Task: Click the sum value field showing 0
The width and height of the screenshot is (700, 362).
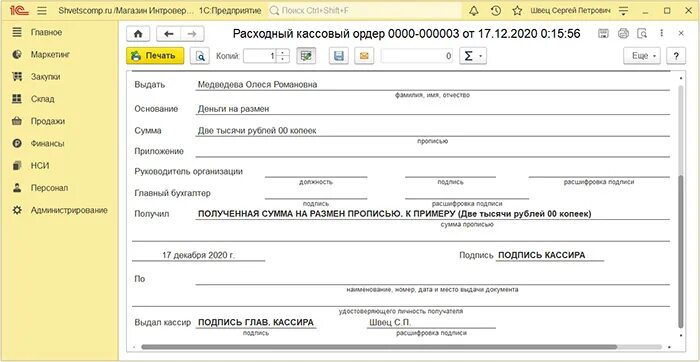Action: (417, 56)
